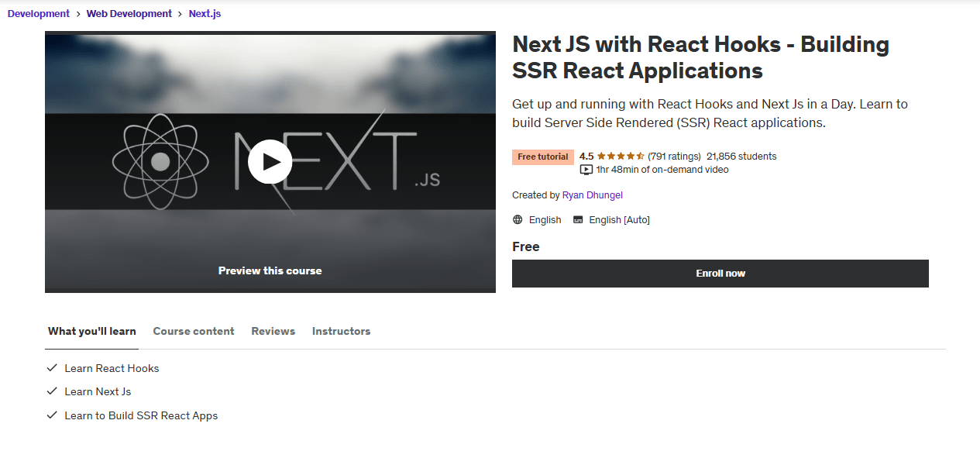Click the checkmark beside Learn React Hooks
This screenshot has width=980, height=465.
pyautogui.click(x=52, y=368)
